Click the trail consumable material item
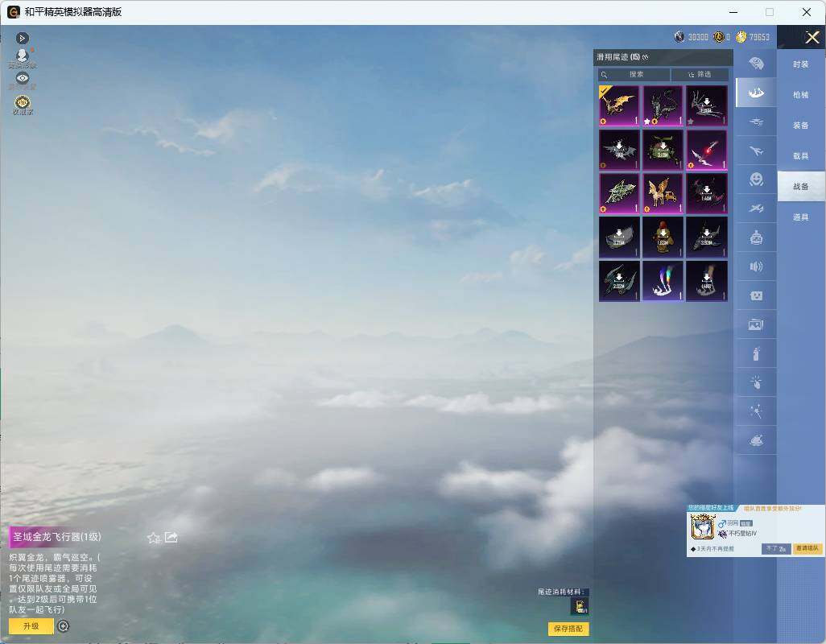 [580, 607]
